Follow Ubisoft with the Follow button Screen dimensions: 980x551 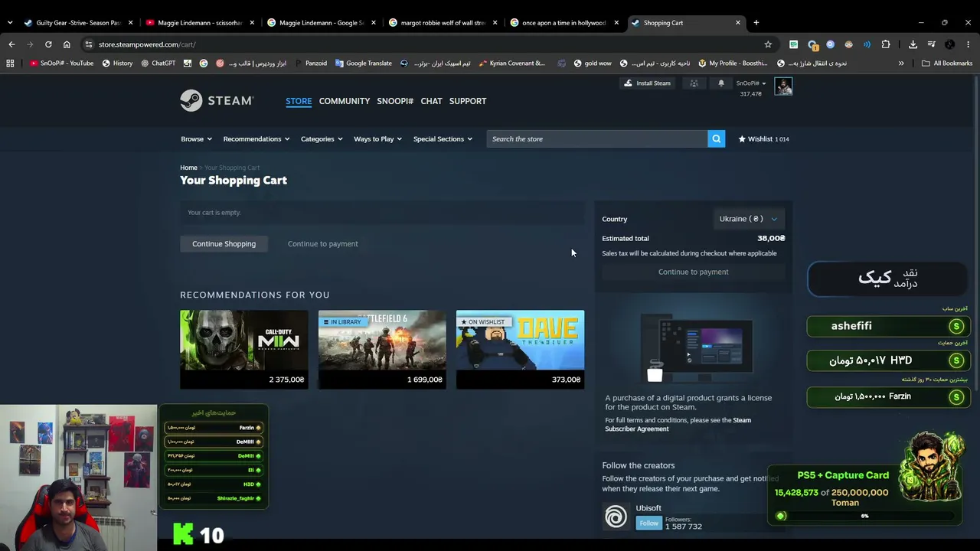(648, 523)
